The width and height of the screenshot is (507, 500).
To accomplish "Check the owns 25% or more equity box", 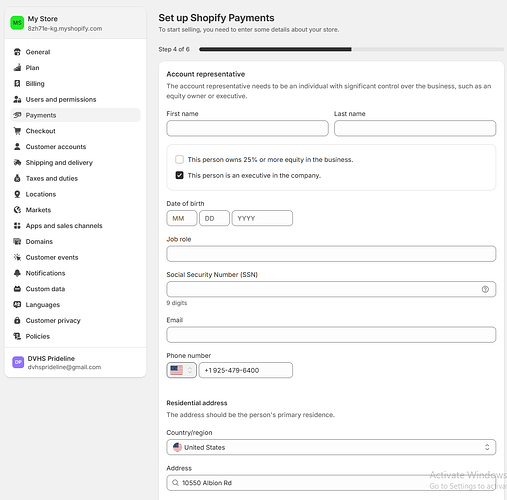I will click(x=179, y=159).
